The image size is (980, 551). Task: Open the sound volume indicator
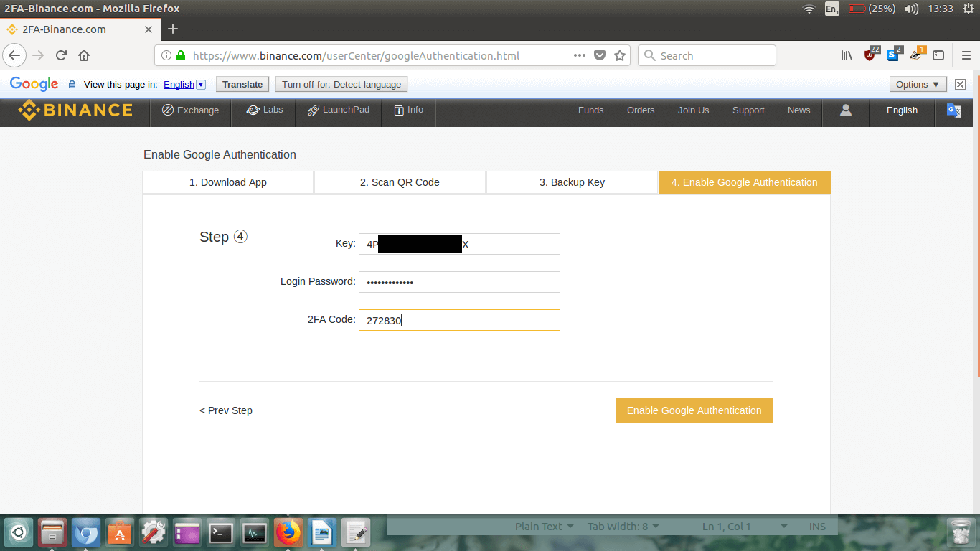(911, 9)
